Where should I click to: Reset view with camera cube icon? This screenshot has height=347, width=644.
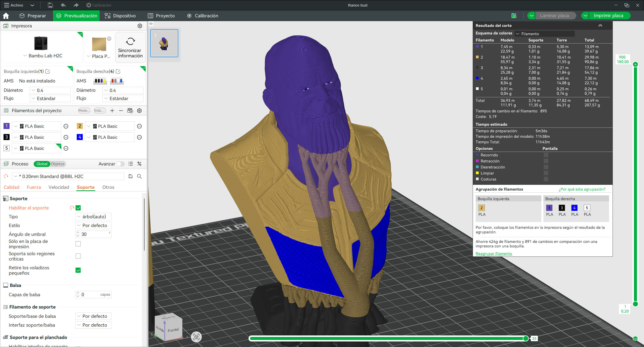coord(196,337)
